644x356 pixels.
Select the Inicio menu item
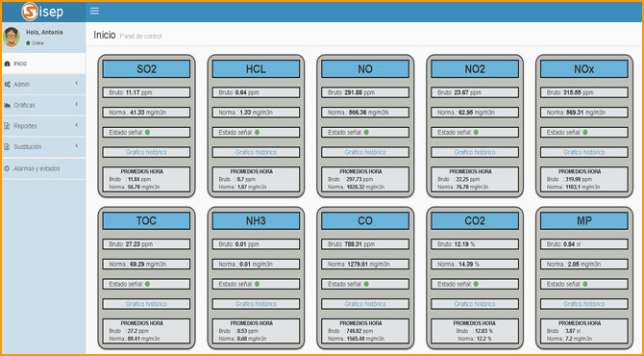42,64
